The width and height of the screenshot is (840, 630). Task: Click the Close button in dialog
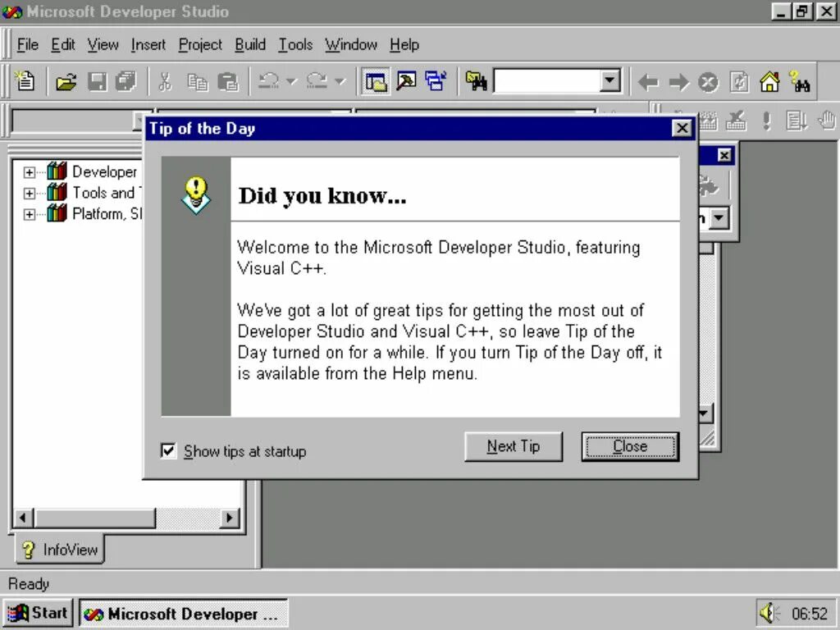(x=630, y=446)
